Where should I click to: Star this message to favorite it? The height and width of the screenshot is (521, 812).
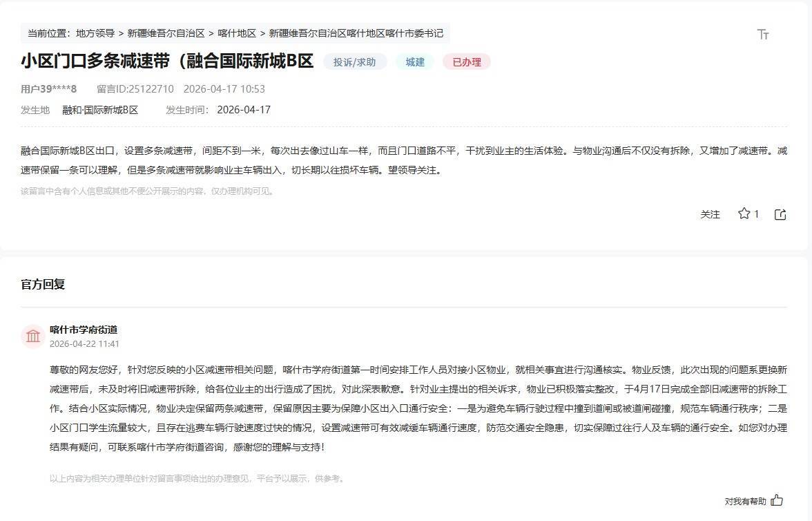tap(744, 214)
